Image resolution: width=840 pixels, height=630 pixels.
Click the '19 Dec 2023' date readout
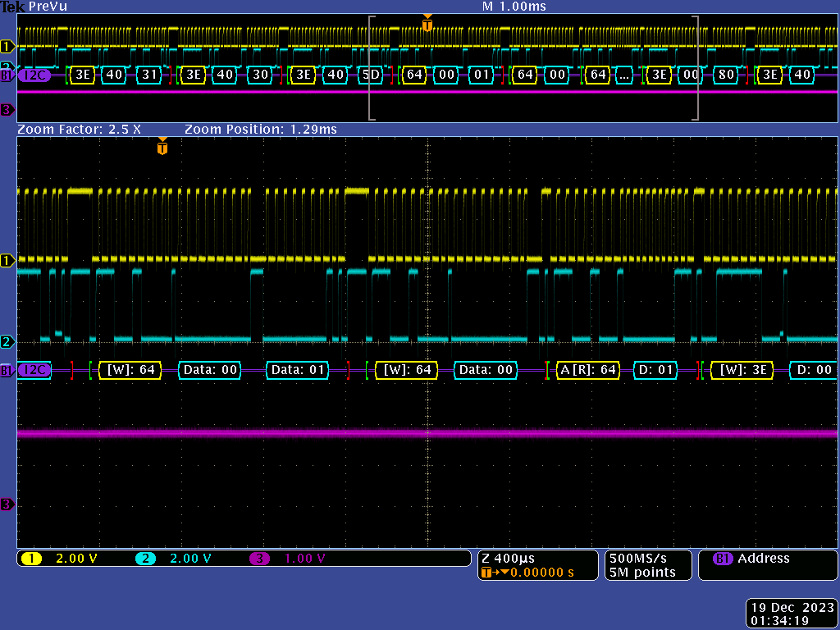click(x=793, y=608)
